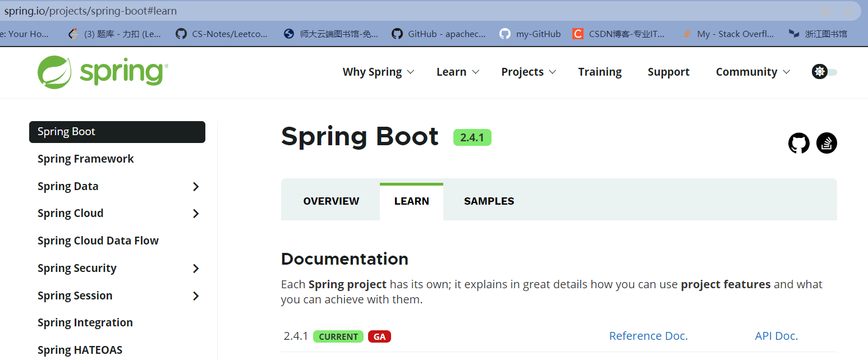This screenshot has height=360, width=868.
Task: Switch to the OVERVIEW tab
Action: (331, 201)
